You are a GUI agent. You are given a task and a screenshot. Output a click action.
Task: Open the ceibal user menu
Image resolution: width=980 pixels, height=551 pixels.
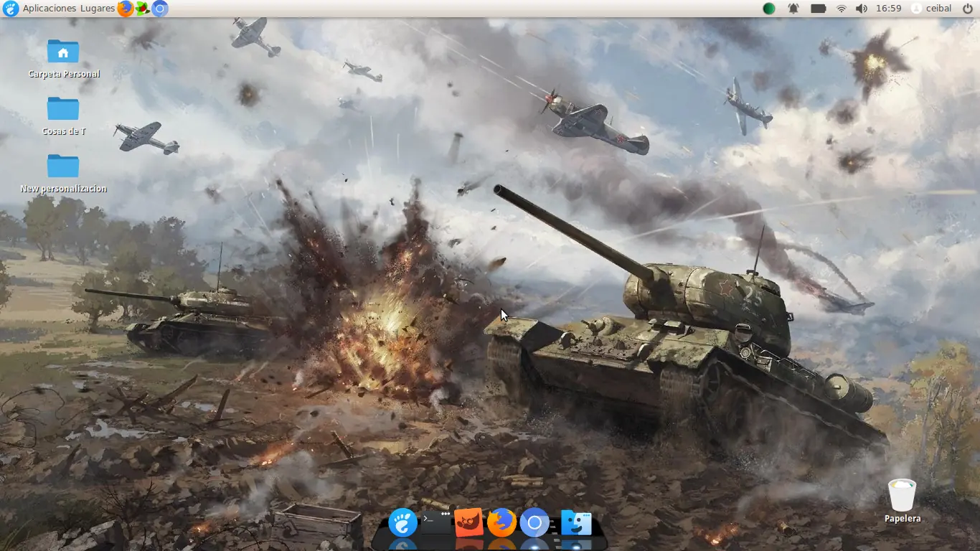931,9
